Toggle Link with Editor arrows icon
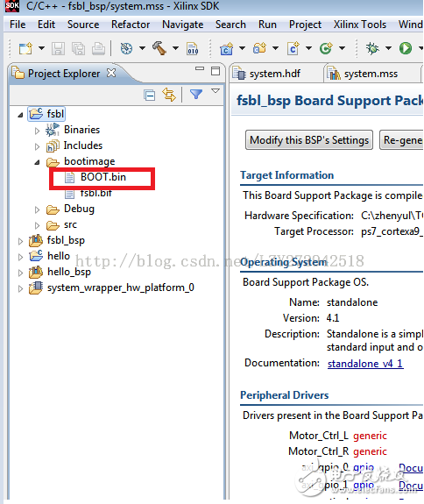The height and width of the screenshot is (504, 424). tap(169, 95)
